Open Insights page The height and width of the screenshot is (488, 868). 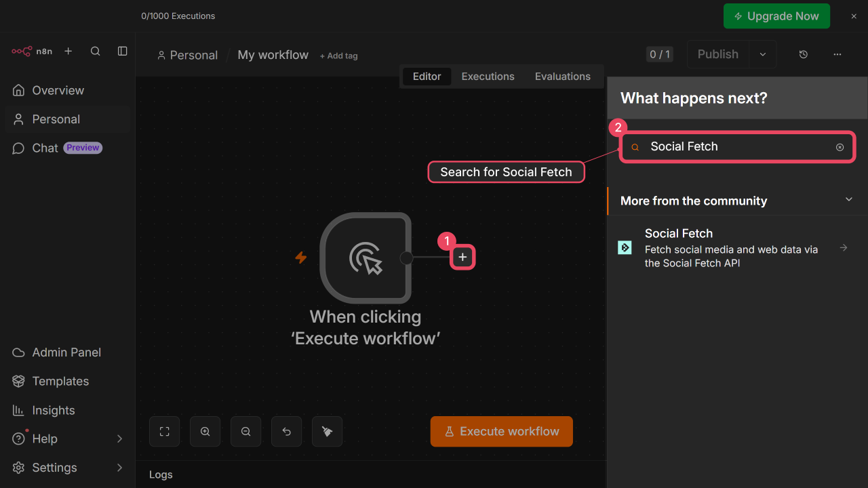pos(68,410)
